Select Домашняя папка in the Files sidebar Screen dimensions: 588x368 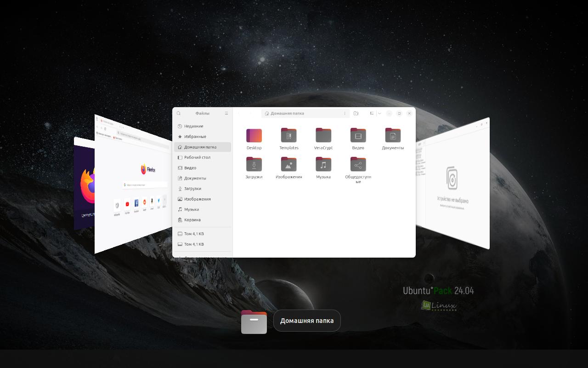click(203, 147)
